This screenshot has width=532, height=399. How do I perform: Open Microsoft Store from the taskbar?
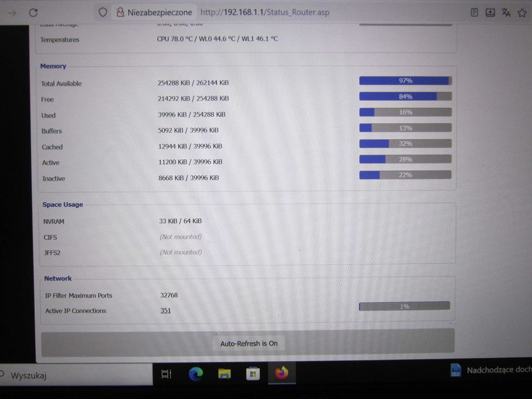point(253,374)
